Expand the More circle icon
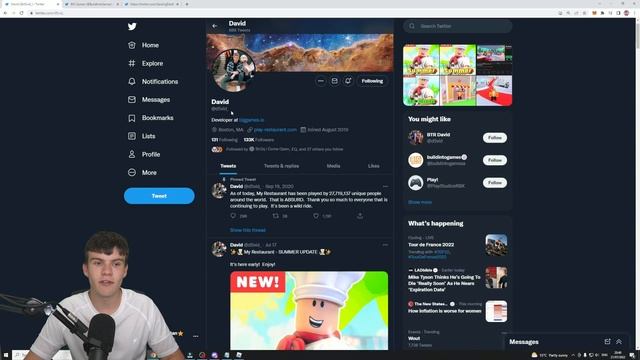Screen dimensions: 640x360 (131, 173)
